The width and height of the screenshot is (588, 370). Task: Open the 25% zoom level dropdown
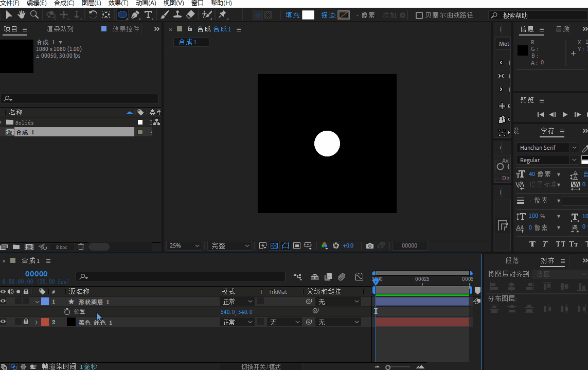point(184,246)
